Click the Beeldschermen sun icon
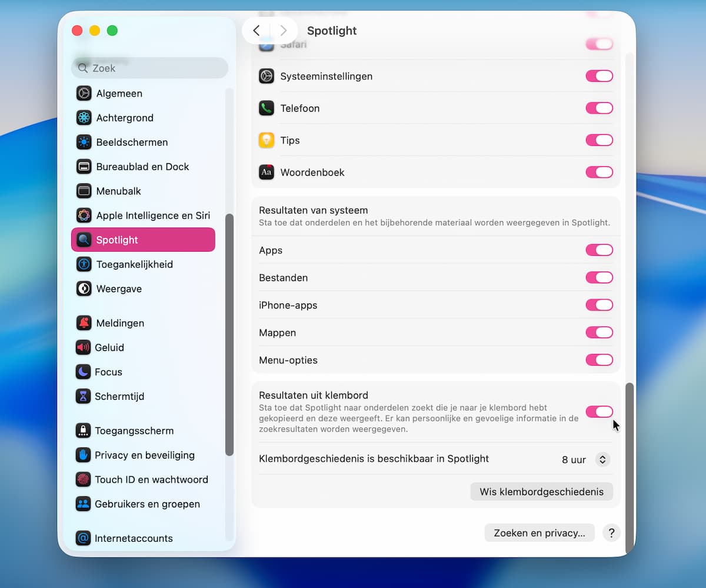The height and width of the screenshot is (588, 706). [84, 142]
